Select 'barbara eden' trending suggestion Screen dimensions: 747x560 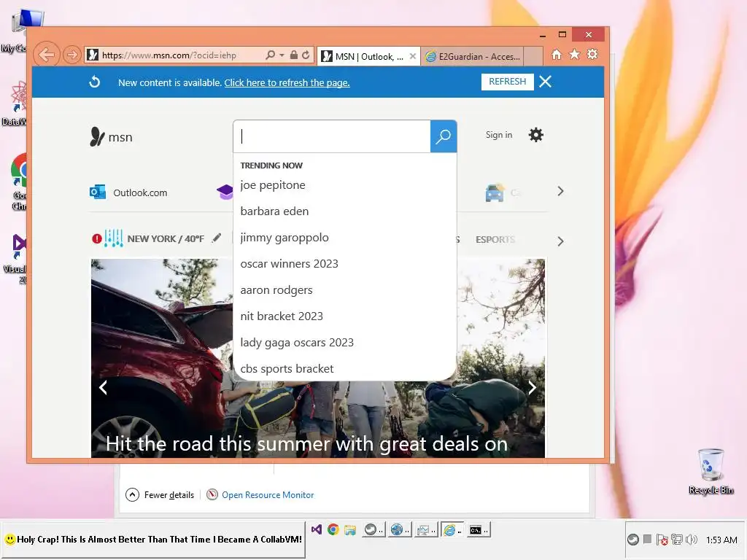click(345, 211)
